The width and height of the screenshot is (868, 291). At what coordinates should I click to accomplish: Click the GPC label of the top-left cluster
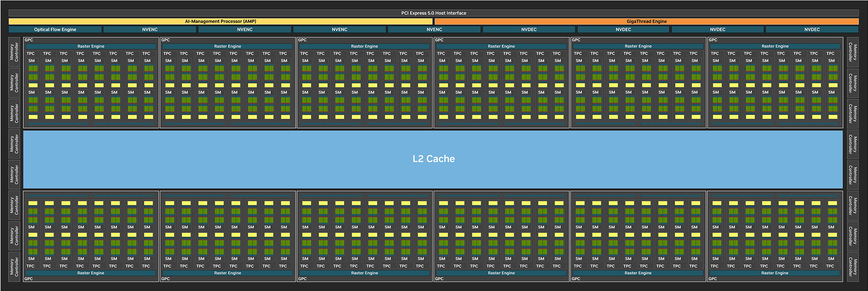click(29, 40)
